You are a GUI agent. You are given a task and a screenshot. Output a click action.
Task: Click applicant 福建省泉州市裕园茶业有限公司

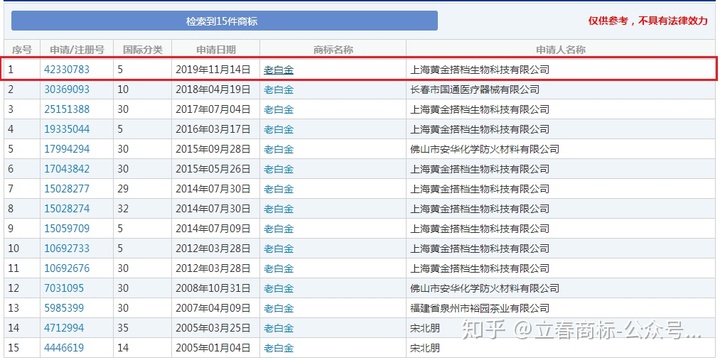click(x=479, y=308)
